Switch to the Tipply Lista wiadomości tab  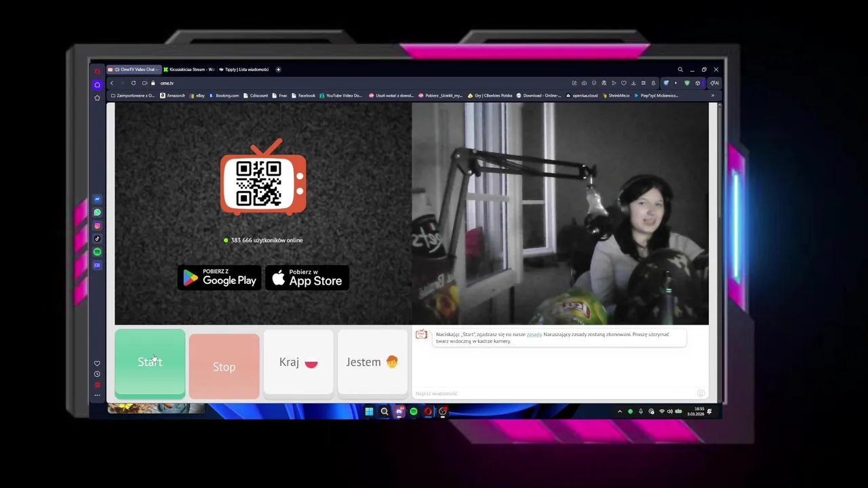[245, 69]
